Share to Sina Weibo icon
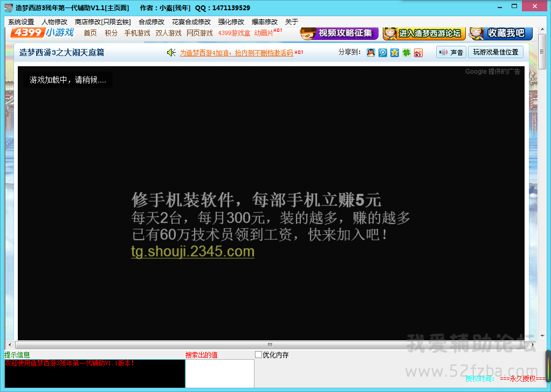The width and height of the screenshot is (551, 392). point(418,53)
